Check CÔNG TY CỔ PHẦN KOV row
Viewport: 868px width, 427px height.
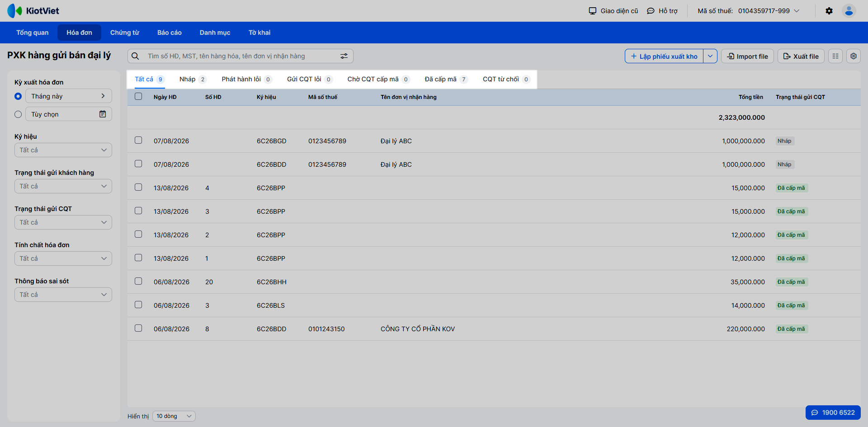[x=138, y=328]
